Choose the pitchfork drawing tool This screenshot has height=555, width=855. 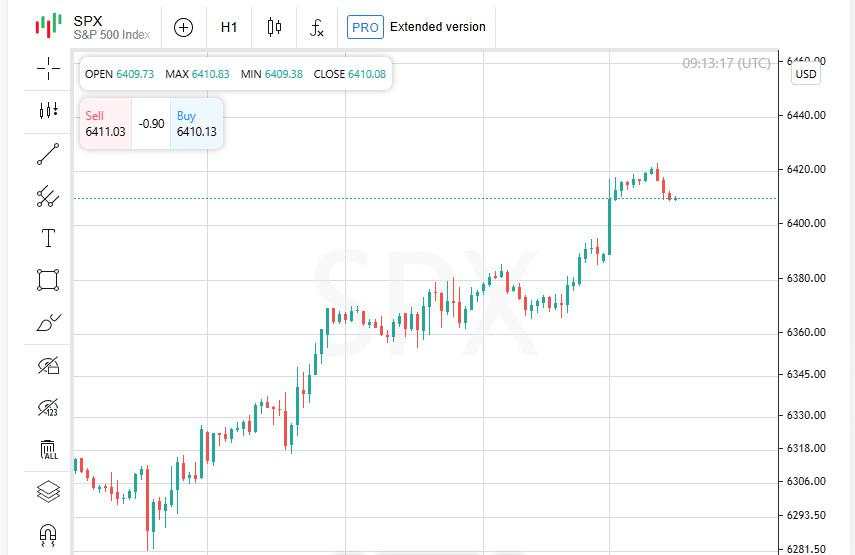coord(48,196)
